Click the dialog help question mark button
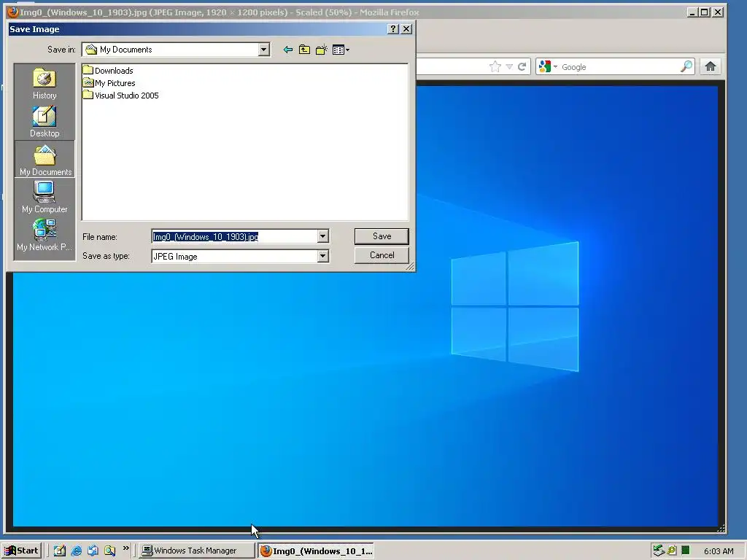This screenshot has height=560, width=747. (x=393, y=29)
